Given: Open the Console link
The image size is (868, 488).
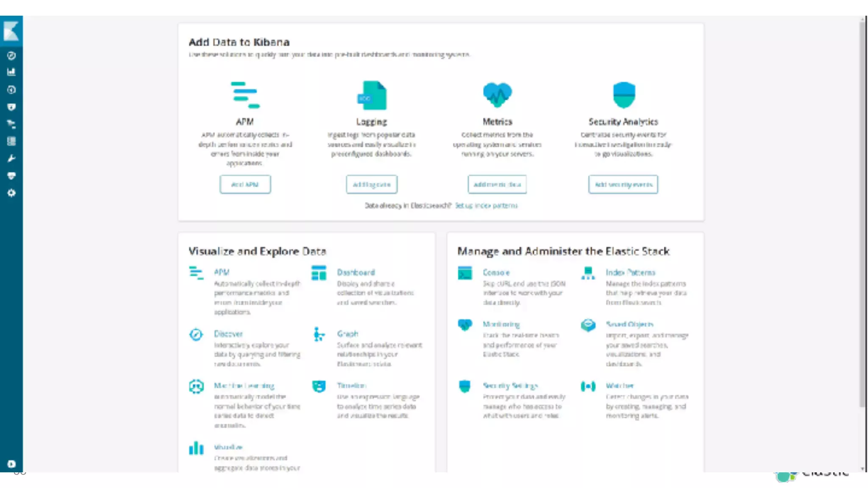Looking at the screenshot, I should coord(496,272).
